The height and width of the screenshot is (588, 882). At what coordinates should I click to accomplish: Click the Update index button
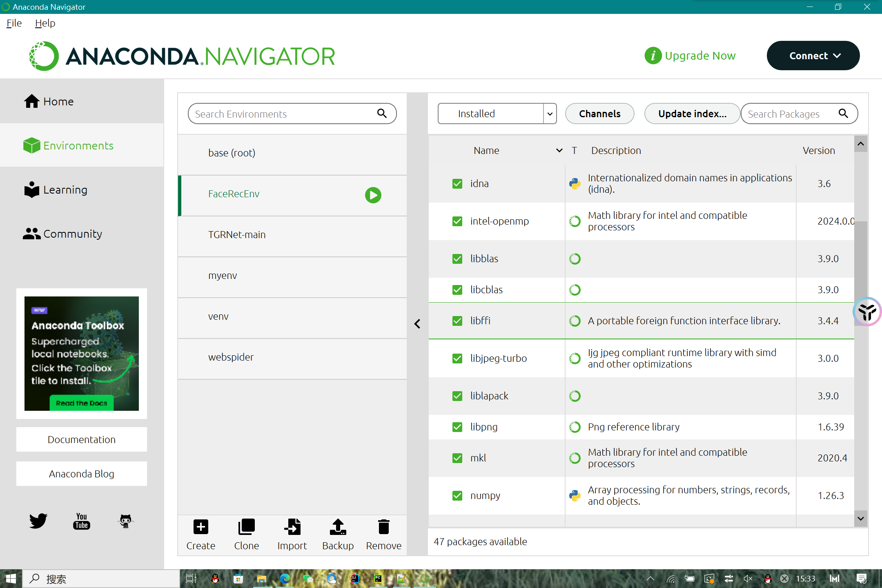click(692, 114)
